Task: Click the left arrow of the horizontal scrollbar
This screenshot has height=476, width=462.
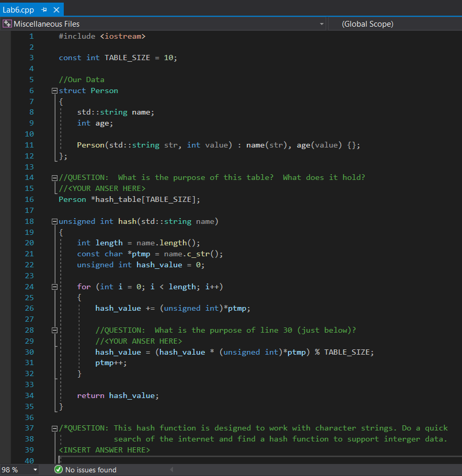Action: point(171,469)
